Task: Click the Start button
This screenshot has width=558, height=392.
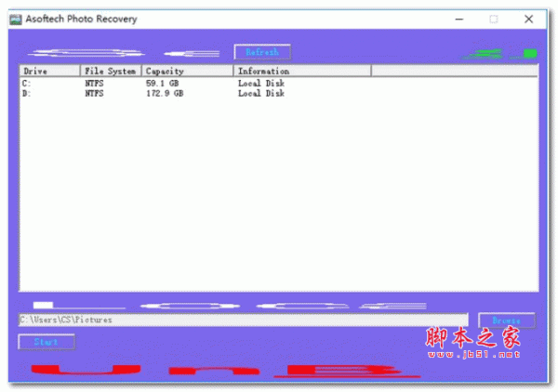Action: [46, 342]
